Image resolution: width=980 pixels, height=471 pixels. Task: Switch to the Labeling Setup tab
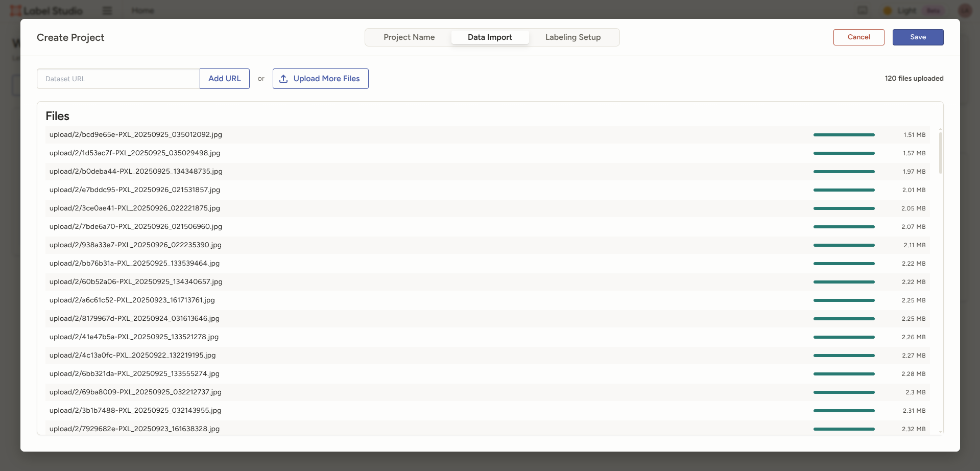pos(572,37)
